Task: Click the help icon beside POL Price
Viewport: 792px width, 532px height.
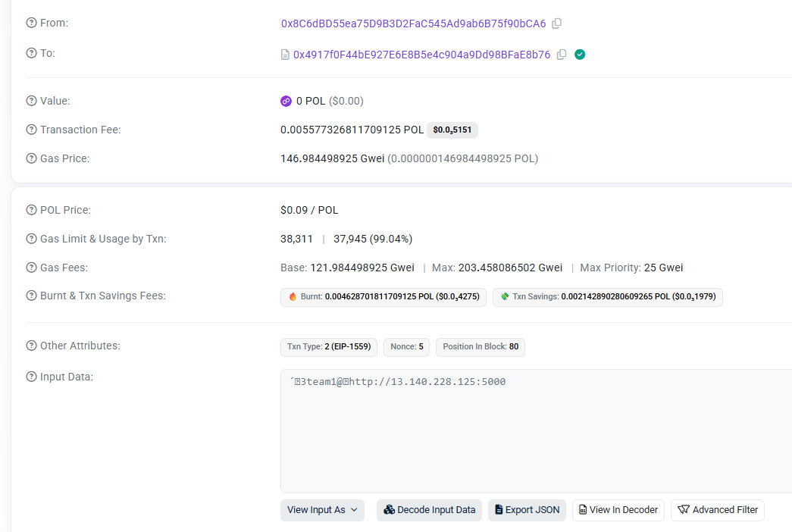Action: pos(31,210)
